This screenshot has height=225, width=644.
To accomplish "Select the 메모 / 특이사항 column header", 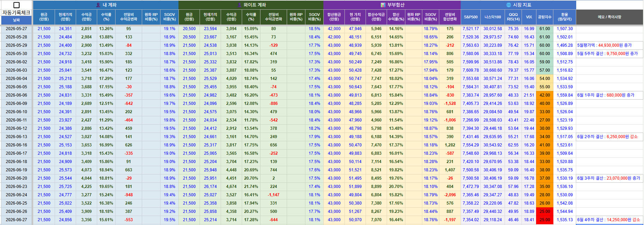I will [x=609, y=17].
